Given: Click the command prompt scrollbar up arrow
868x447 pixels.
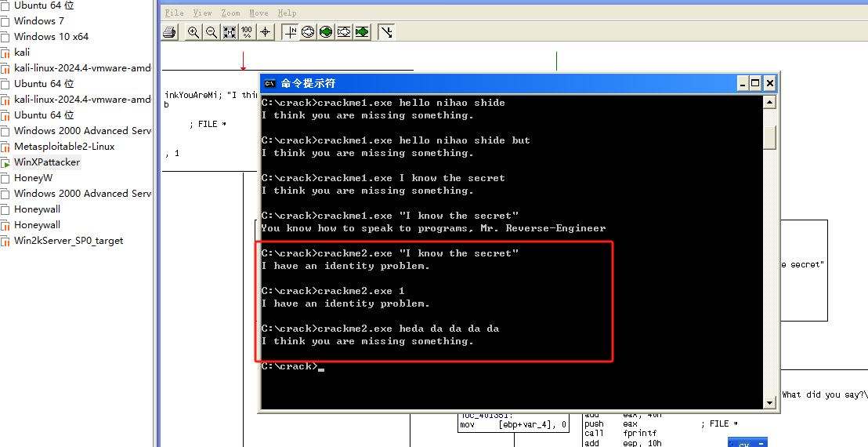Looking at the screenshot, I should [769, 103].
